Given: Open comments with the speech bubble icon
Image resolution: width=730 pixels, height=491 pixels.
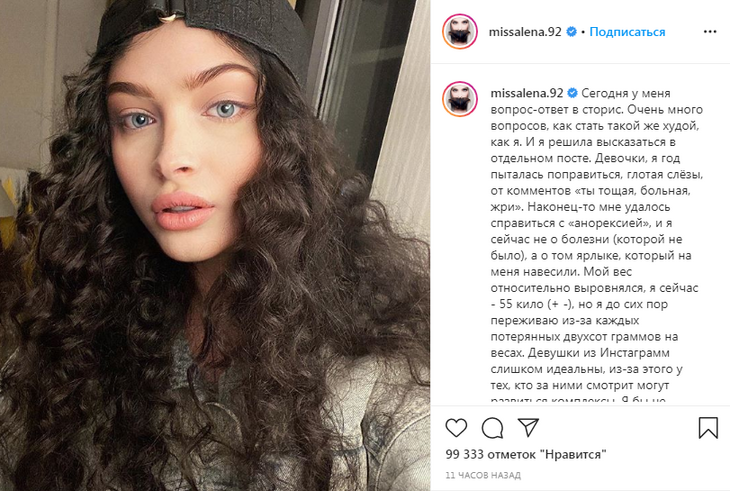Looking at the screenshot, I should coord(492,428).
